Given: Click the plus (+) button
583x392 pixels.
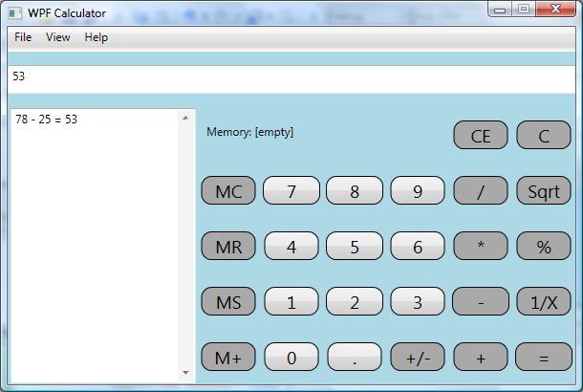Looking at the screenshot, I should pos(481,357).
